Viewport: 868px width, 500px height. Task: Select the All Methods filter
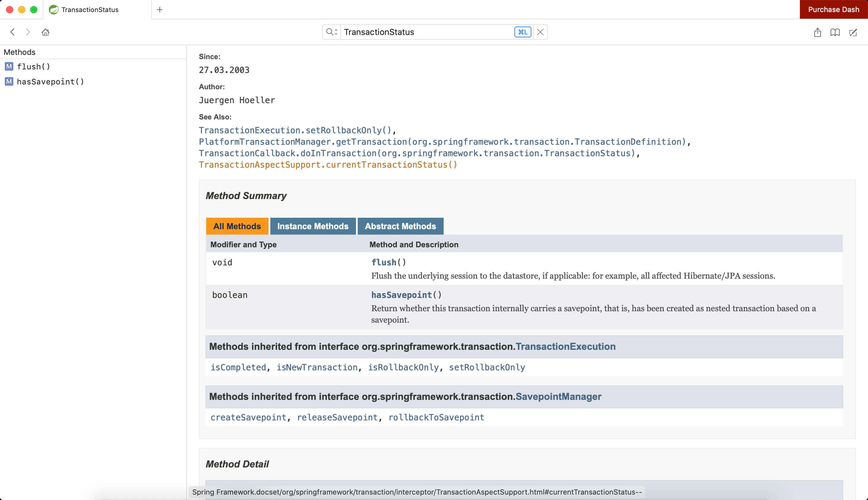click(x=237, y=226)
